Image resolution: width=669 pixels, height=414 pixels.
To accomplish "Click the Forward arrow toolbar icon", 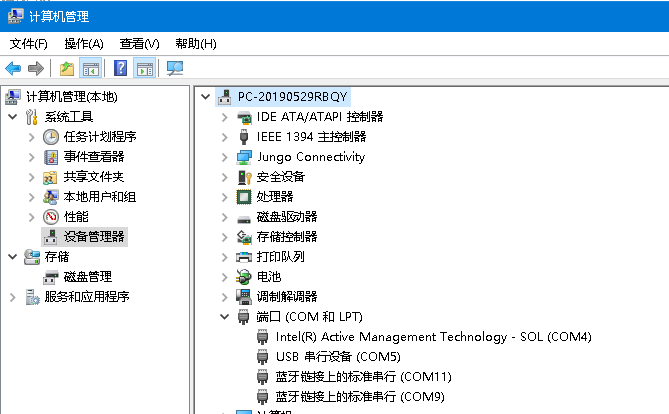I will click(36, 68).
